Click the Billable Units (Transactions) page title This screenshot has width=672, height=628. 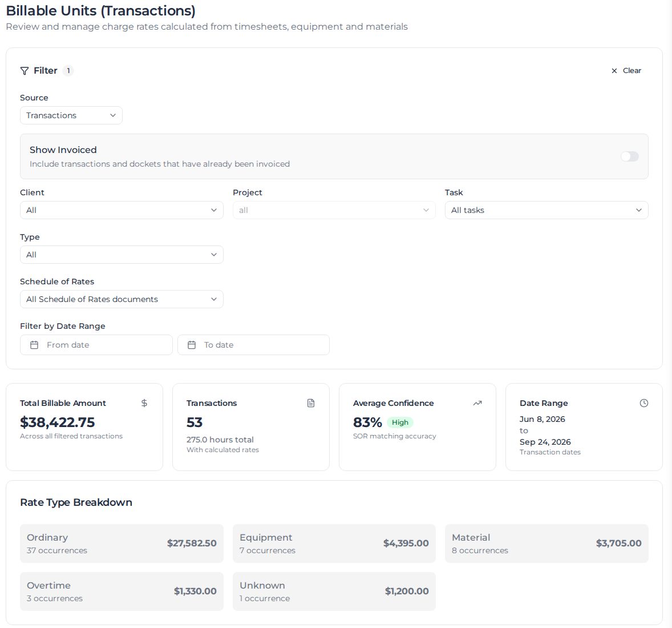pos(101,11)
